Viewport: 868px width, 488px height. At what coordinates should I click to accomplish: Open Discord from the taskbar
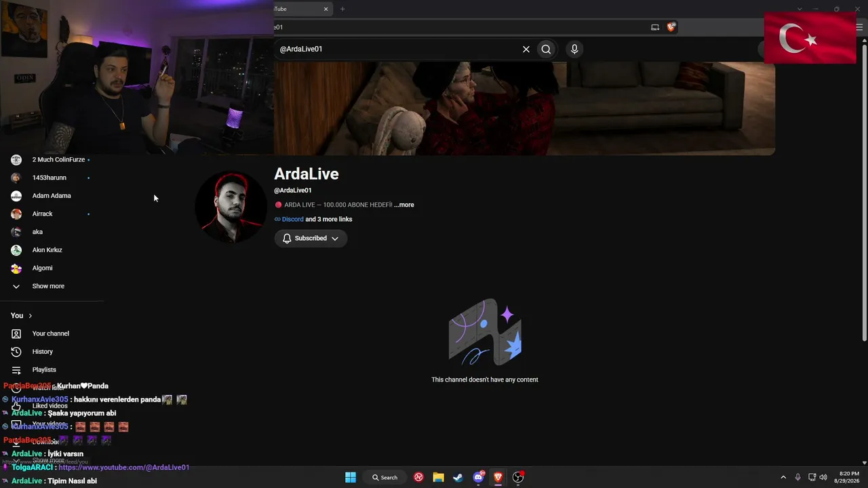point(479,477)
